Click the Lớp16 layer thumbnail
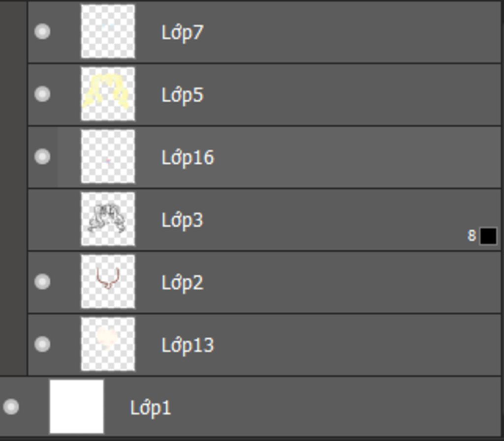504x441 pixels. click(108, 156)
